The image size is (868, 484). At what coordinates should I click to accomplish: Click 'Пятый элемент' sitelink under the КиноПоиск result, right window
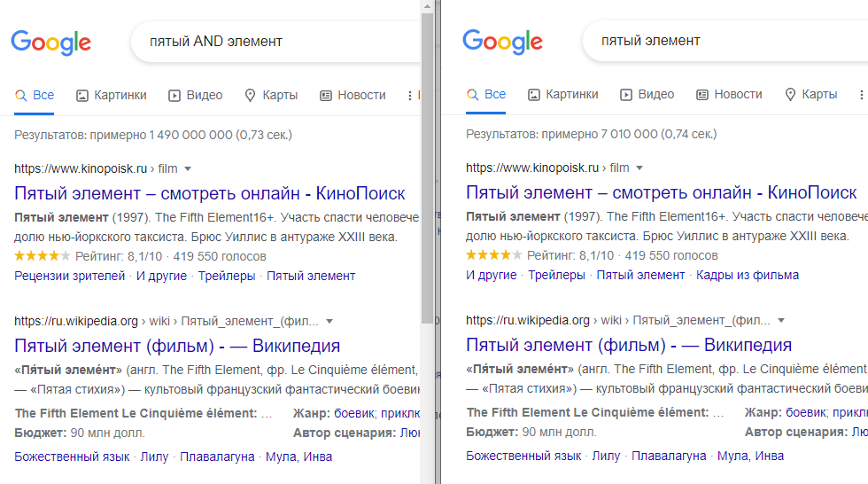[640, 275]
